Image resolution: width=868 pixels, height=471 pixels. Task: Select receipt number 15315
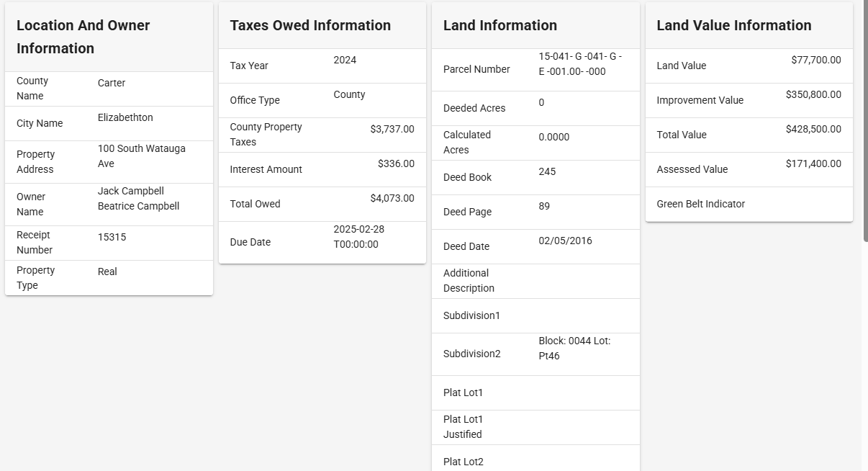(x=112, y=237)
